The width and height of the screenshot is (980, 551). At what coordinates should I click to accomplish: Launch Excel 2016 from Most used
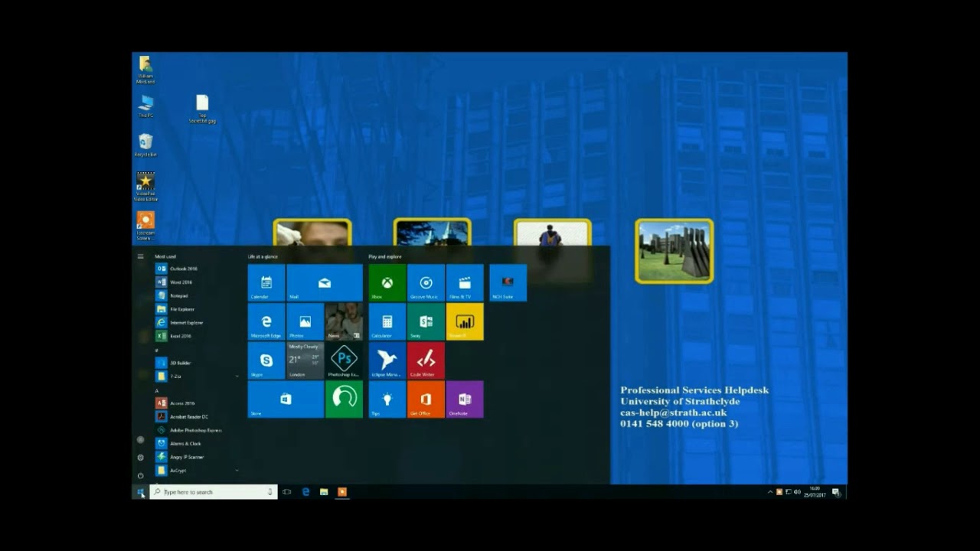pyautogui.click(x=197, y=336)
